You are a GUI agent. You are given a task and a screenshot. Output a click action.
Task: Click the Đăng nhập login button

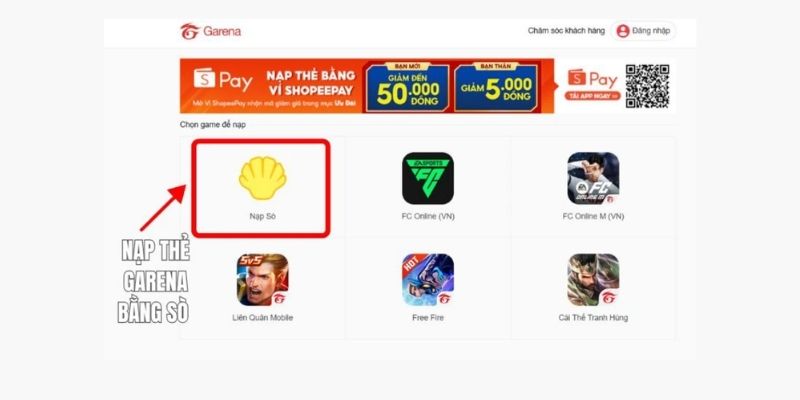pos(644,31)
